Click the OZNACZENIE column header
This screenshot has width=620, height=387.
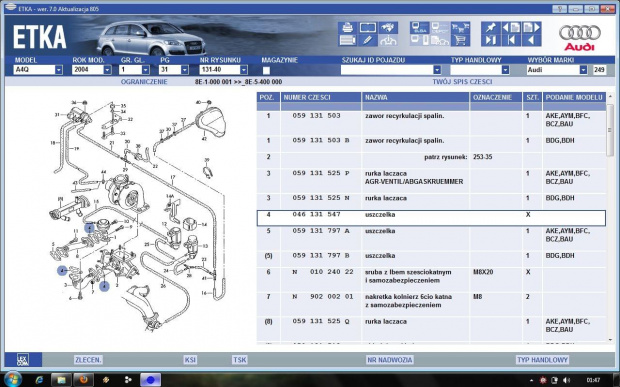click(496, 97)
